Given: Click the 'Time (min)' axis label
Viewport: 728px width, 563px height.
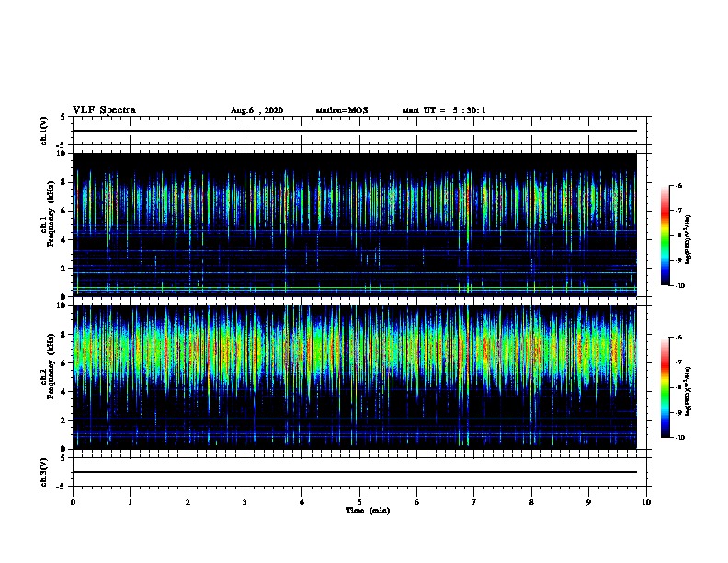Looking at the screenshot, I should point(368,511).
